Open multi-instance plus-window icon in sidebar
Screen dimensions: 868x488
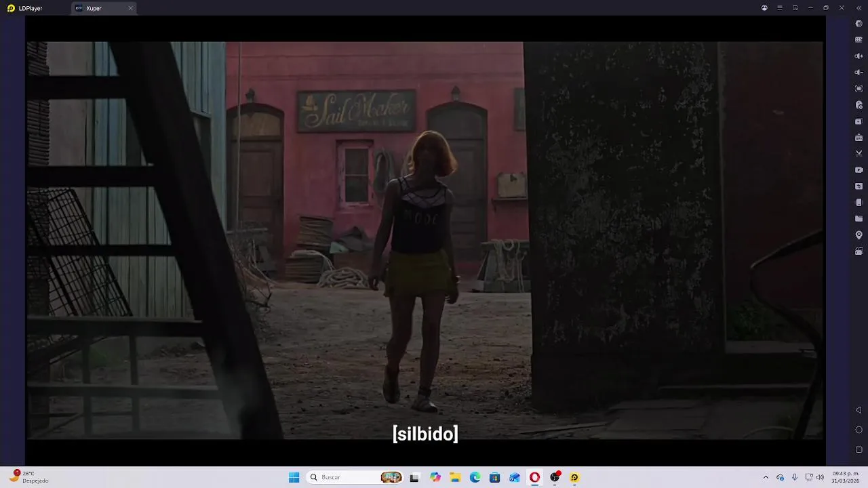(859, 121)
